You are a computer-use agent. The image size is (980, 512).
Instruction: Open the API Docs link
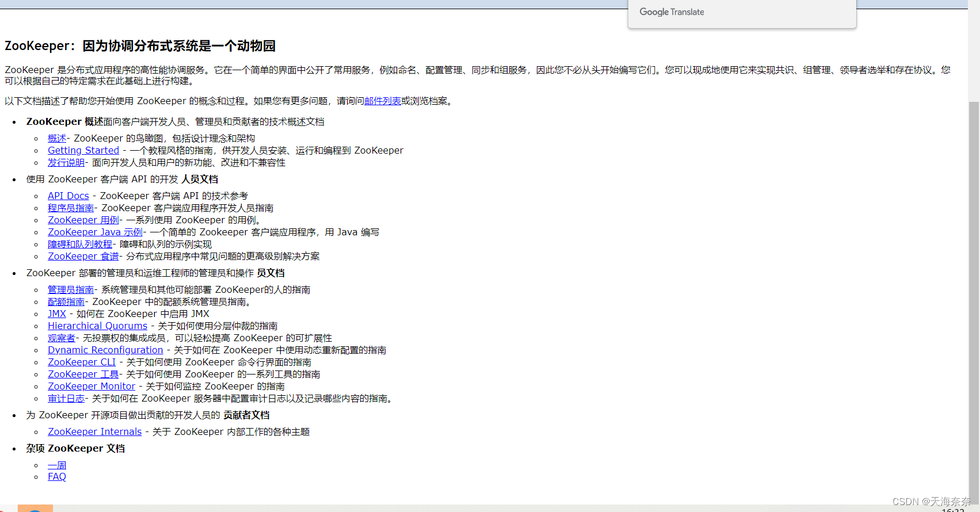[x=68, y=196]
